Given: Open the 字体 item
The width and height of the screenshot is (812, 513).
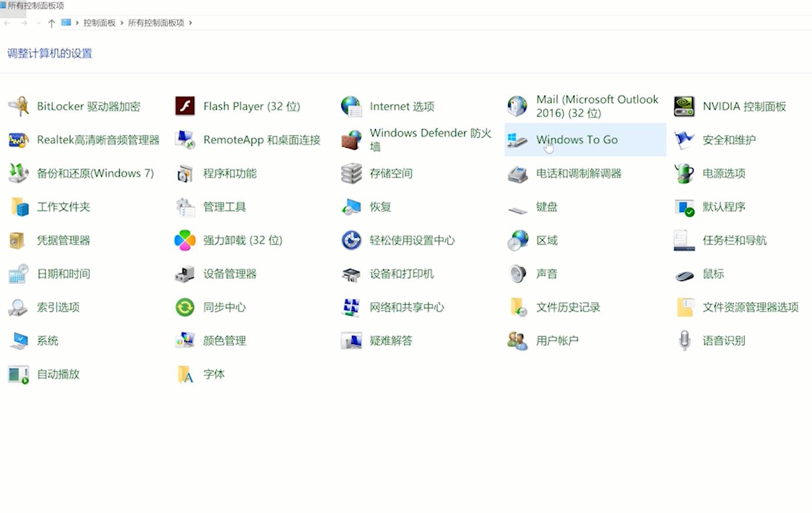Looking at the screenshot, I should point(214,374).
